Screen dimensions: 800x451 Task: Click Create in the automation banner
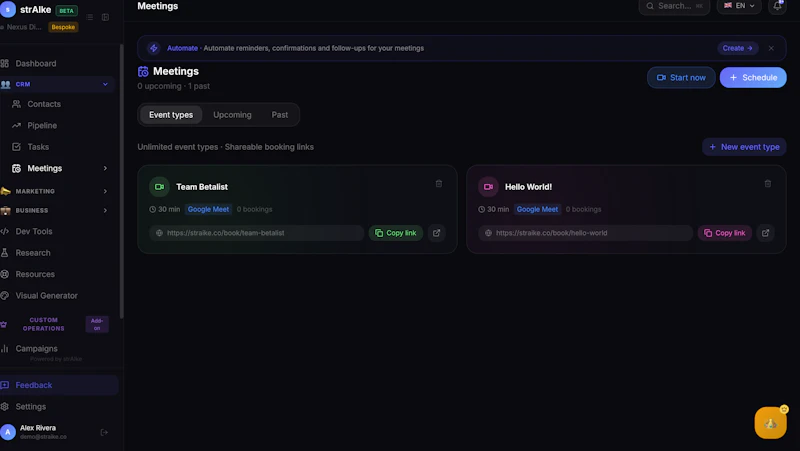[x=737, y=48]
